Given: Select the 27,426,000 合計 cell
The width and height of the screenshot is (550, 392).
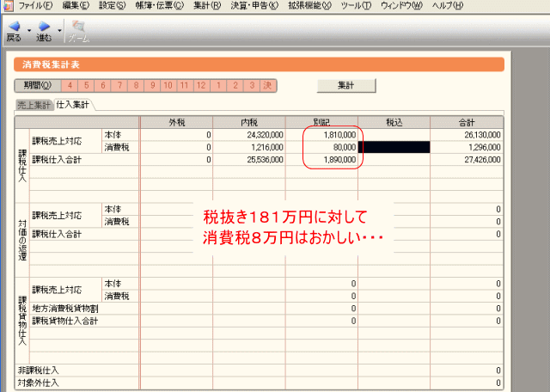Looking at the screenshot, I should coord(467,160).
